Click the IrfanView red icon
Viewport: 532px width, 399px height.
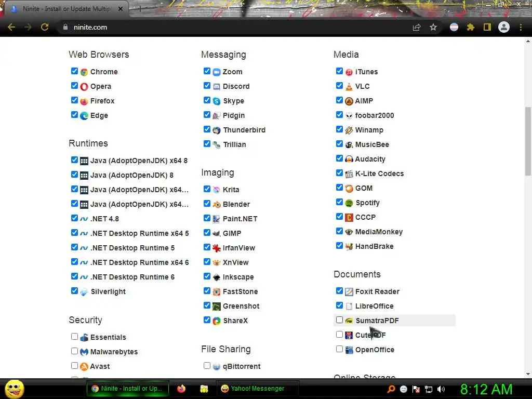pos(217,248)
